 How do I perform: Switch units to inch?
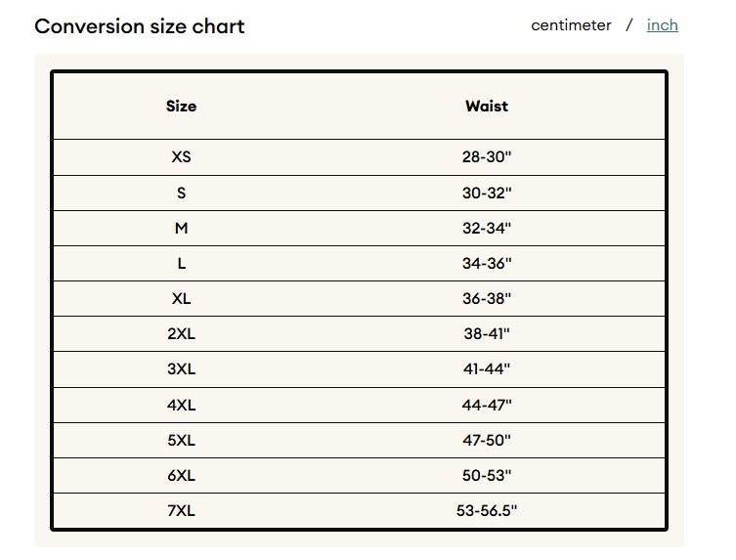[662, 24]
